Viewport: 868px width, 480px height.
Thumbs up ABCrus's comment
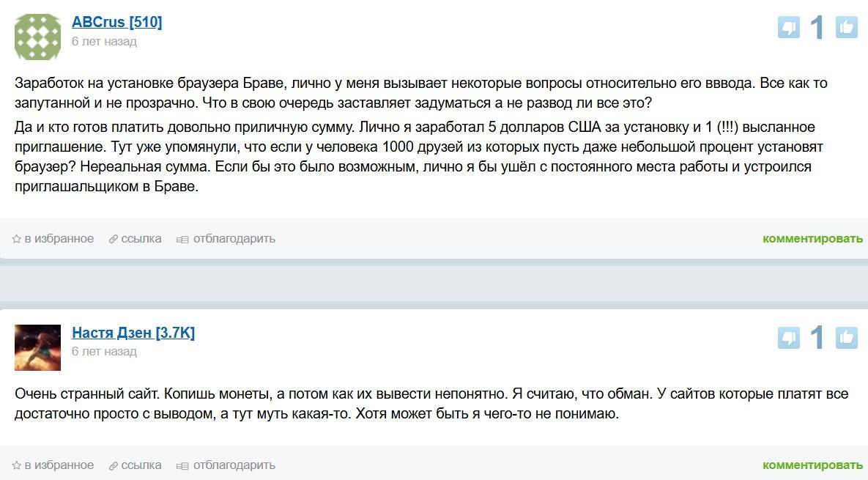click(846, 28)
